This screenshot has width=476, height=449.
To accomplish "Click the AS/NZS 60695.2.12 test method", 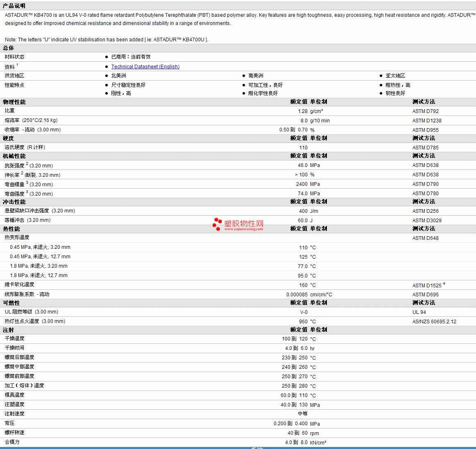I will pyautogui.click(x=434, y=322).
